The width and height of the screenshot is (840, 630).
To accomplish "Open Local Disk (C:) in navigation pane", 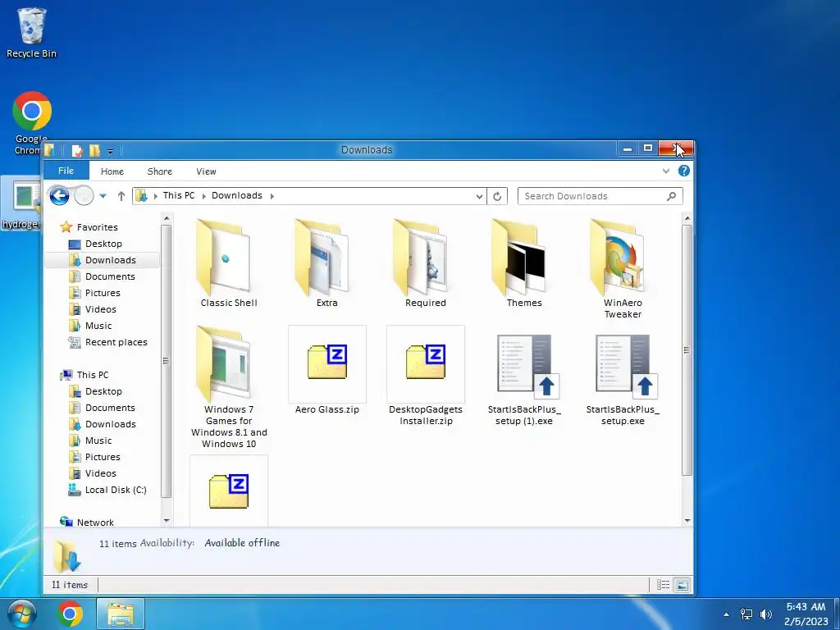I will (115, 490).
